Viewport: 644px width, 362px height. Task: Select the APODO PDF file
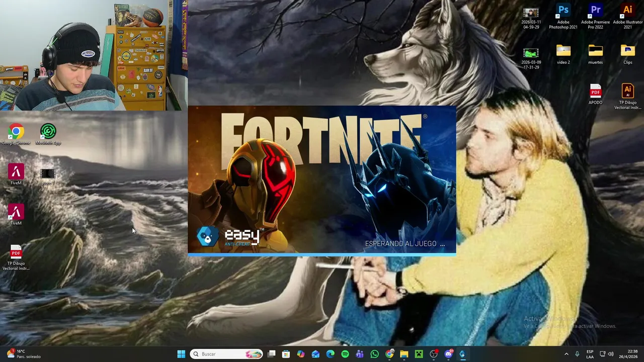[x=595, y=94]
